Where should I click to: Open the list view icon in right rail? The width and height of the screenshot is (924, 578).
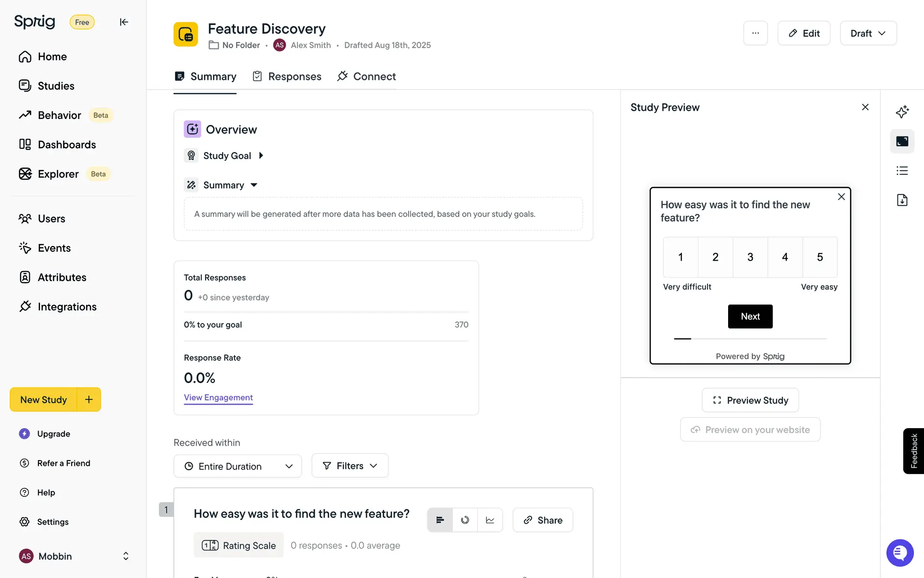coord(902,171)
